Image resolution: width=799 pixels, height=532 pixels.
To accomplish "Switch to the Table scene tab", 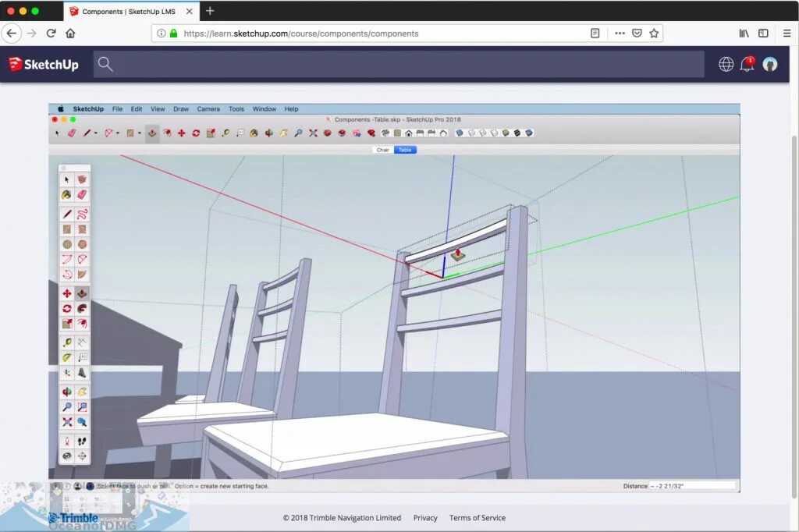I will coord(405,150).
